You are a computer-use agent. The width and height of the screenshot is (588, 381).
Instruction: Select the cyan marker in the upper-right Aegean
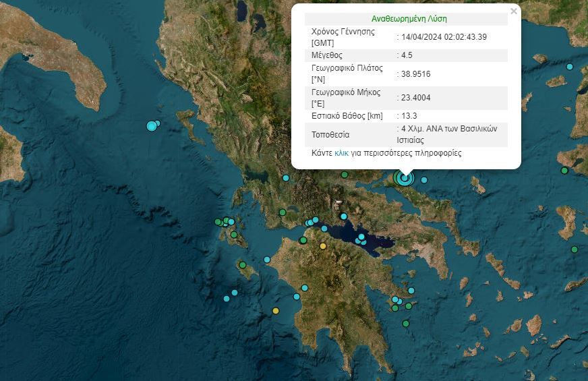coord(570,67)
